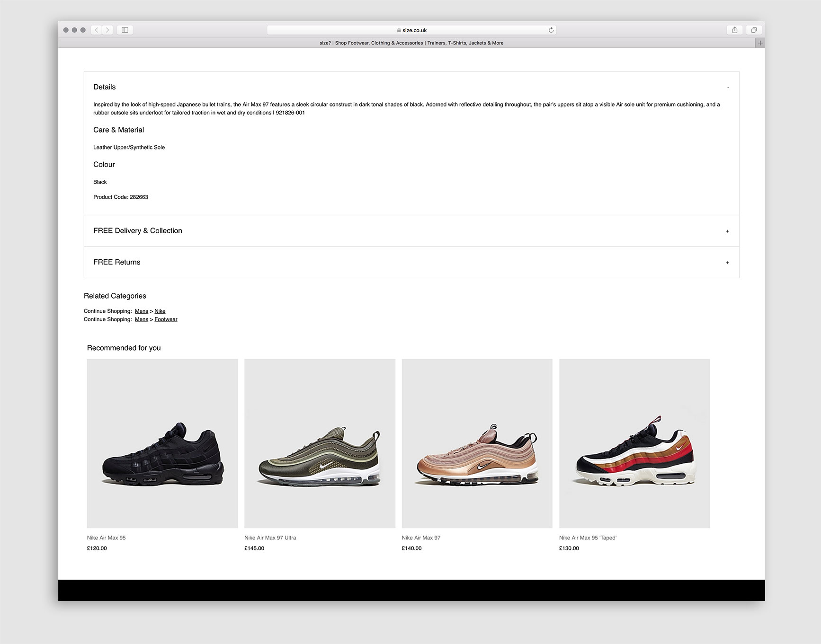
Task: Follow the Mens link before Nike
Action: (x=141, y=311)
